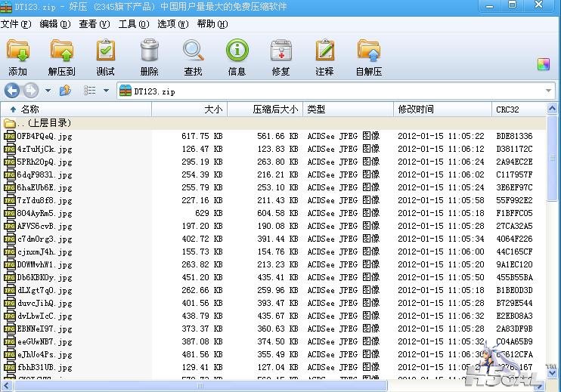Select file 5PRh20pQ.jpg
561x392 pixels.
45,162
